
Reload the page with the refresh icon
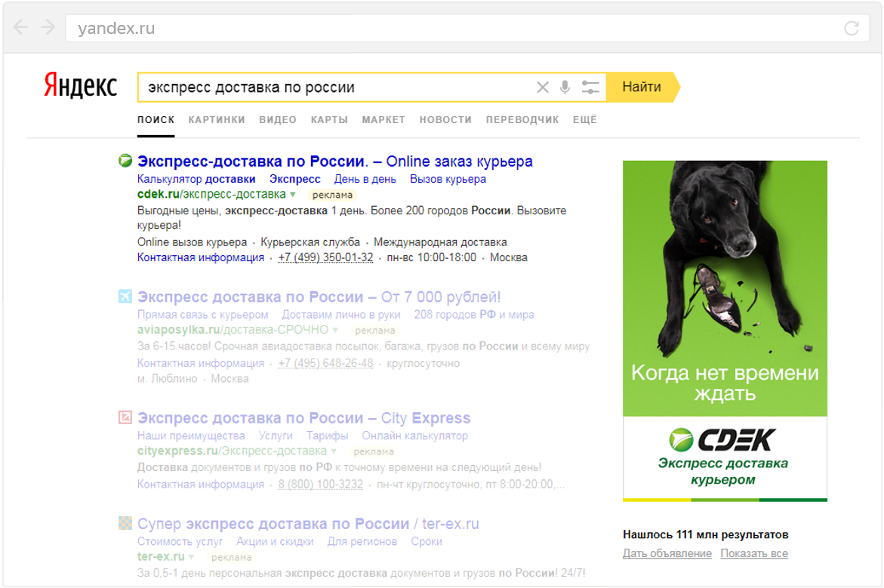point(852,28)
